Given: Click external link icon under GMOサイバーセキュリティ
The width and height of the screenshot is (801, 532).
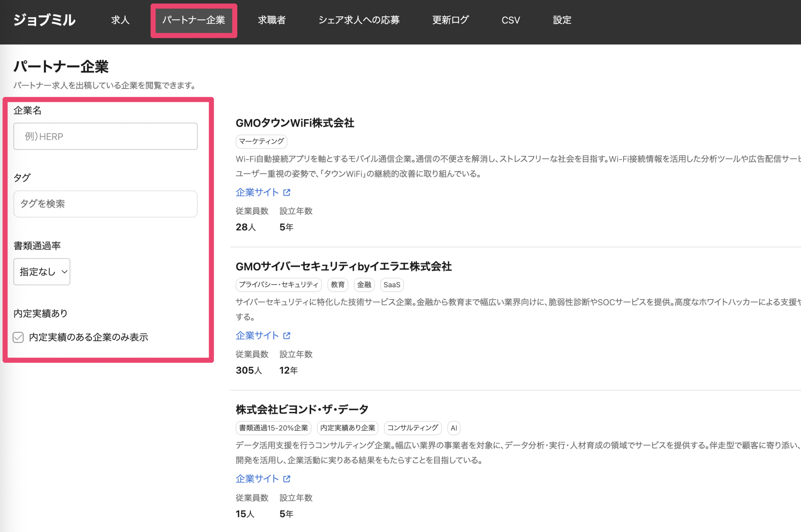Looking at the screenshot, I should [x=287, y=336].
